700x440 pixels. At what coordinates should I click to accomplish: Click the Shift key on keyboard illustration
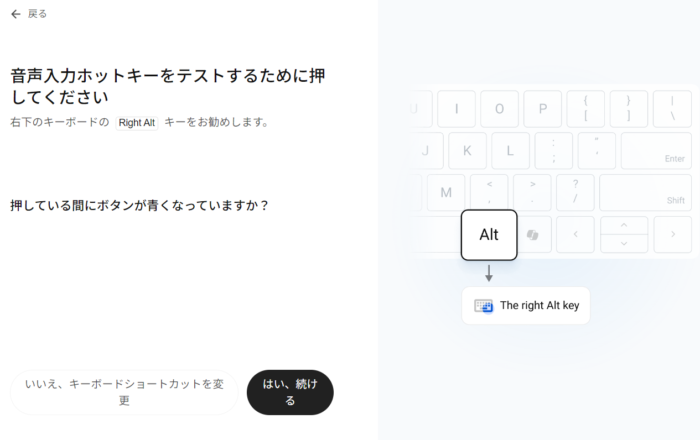point(645,193)
